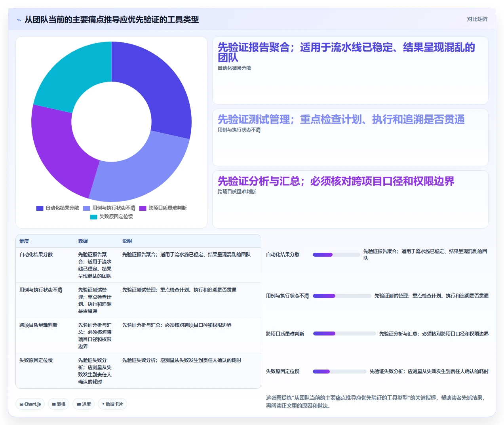Image resolution: width=504 pixels, height=425 pixels.
Task: Select table row cell 跨项目质量难判断
Action: [x=38, y=325]
